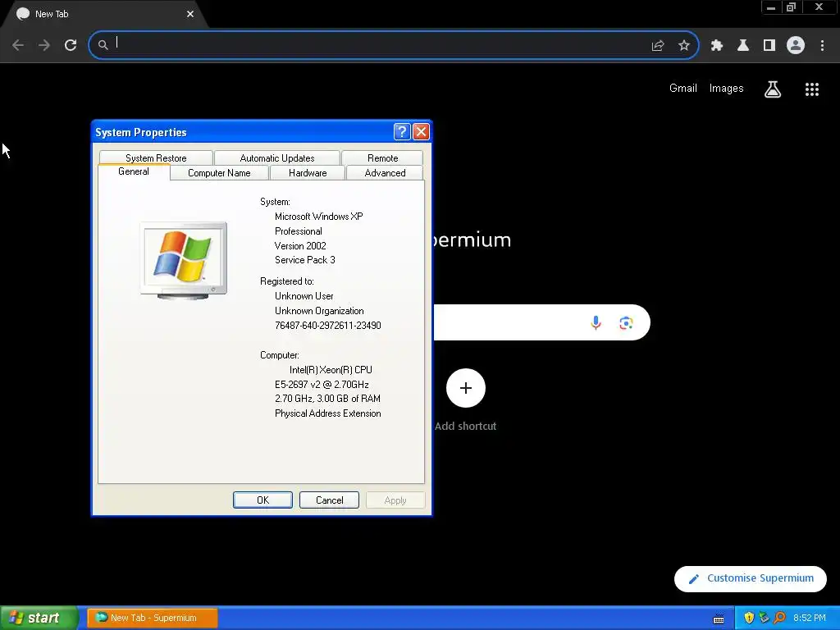Go to the Advanced tab
The width and height of the screenshot is (840, 630).
[x=385, y=173]
